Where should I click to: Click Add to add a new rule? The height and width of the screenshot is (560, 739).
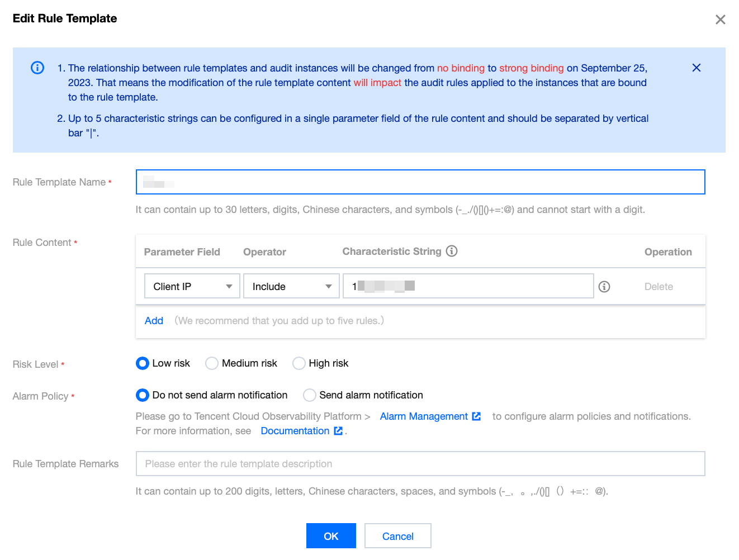[x=154, y=321]
